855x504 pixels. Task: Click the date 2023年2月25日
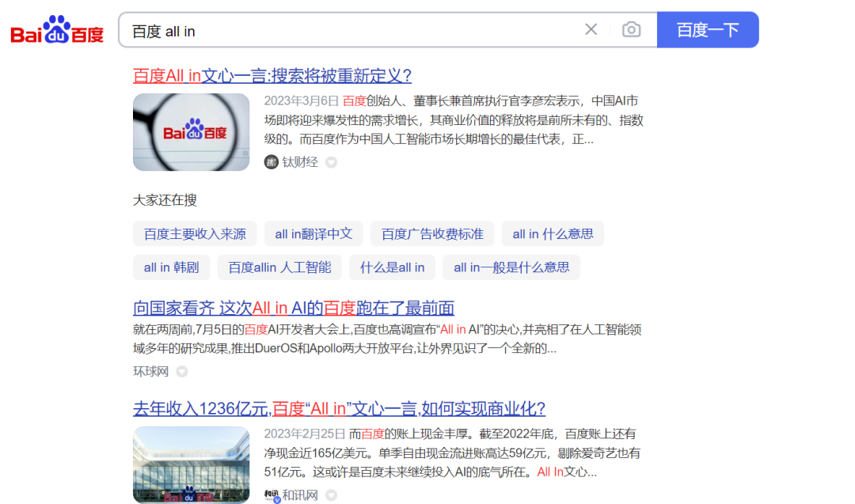pos(305,434)
